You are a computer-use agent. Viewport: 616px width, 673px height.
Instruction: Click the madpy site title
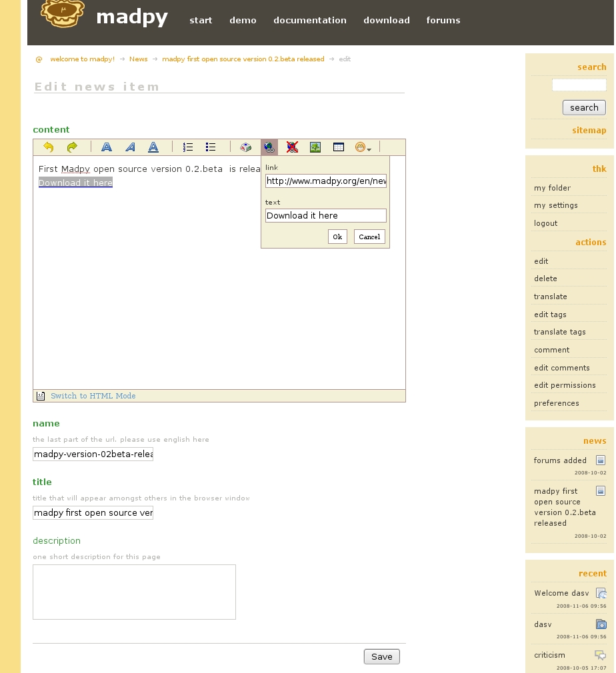click(x=132, y=17)
